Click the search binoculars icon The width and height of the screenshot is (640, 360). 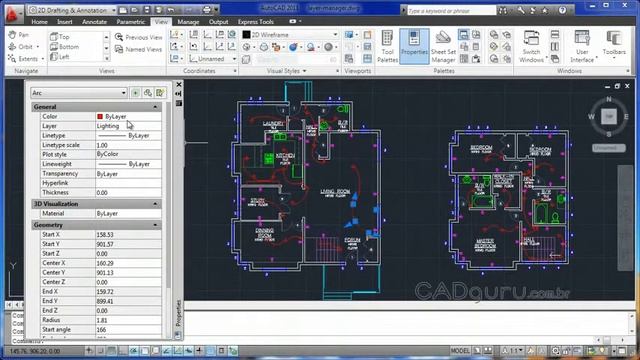point(503,11)
